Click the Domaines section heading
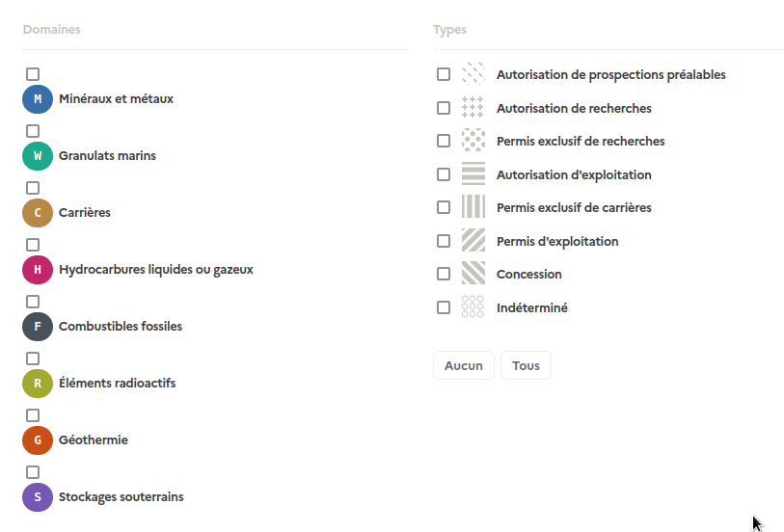The height and width of the screenshot is (532, 784). 51,30
